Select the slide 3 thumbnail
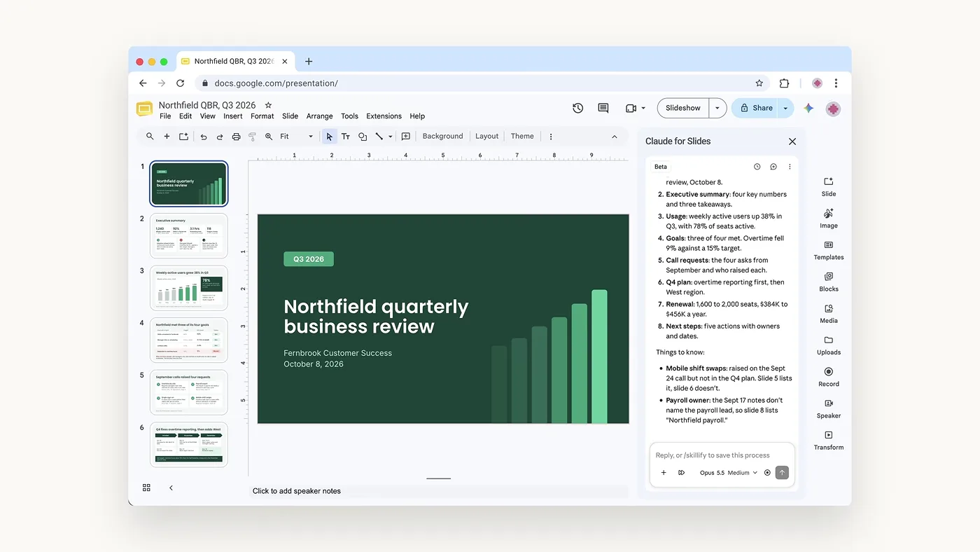980x552 pixels. [189, 288]
